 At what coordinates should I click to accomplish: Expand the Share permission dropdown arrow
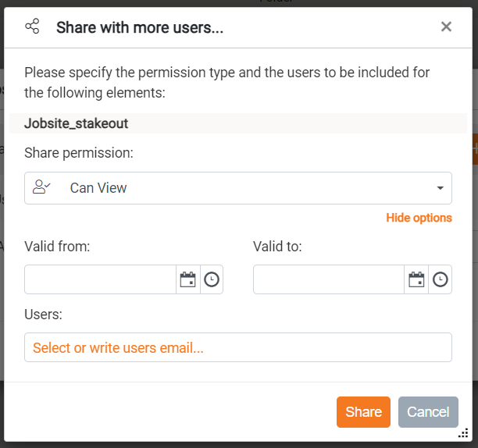[441, 188]
